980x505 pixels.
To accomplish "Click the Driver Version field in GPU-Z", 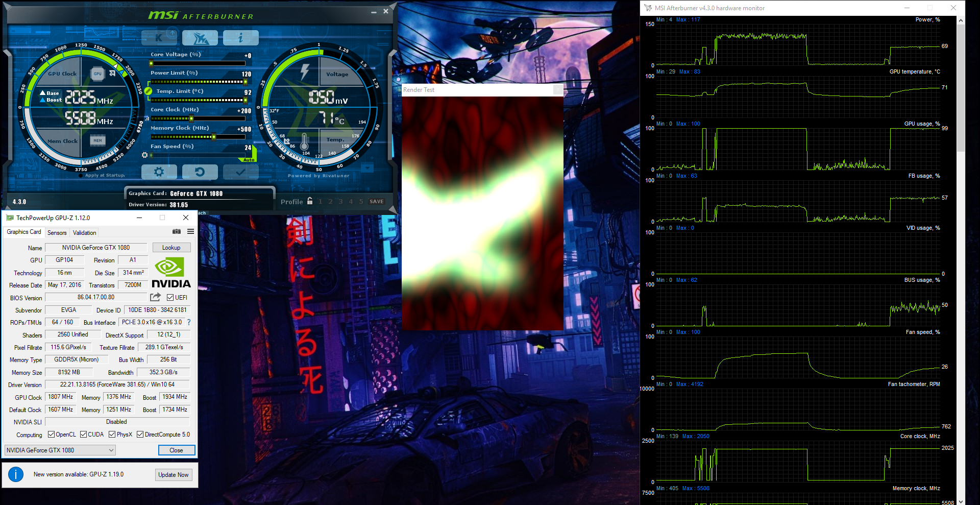I will 117,384.
